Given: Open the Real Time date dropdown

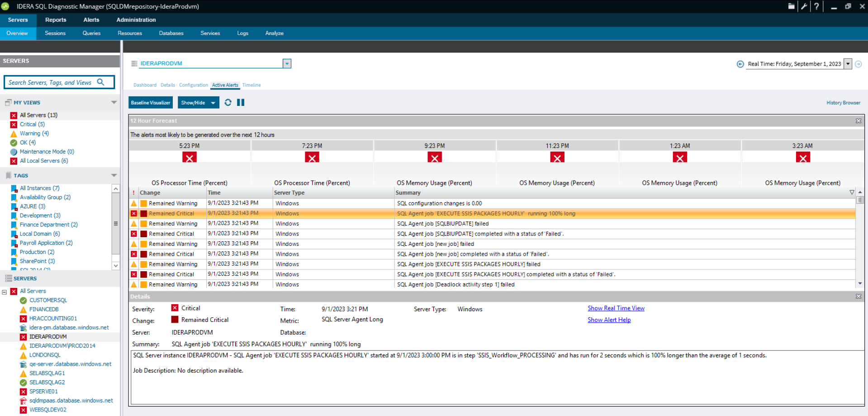Looking at the screenshot, I should point(848,64).
